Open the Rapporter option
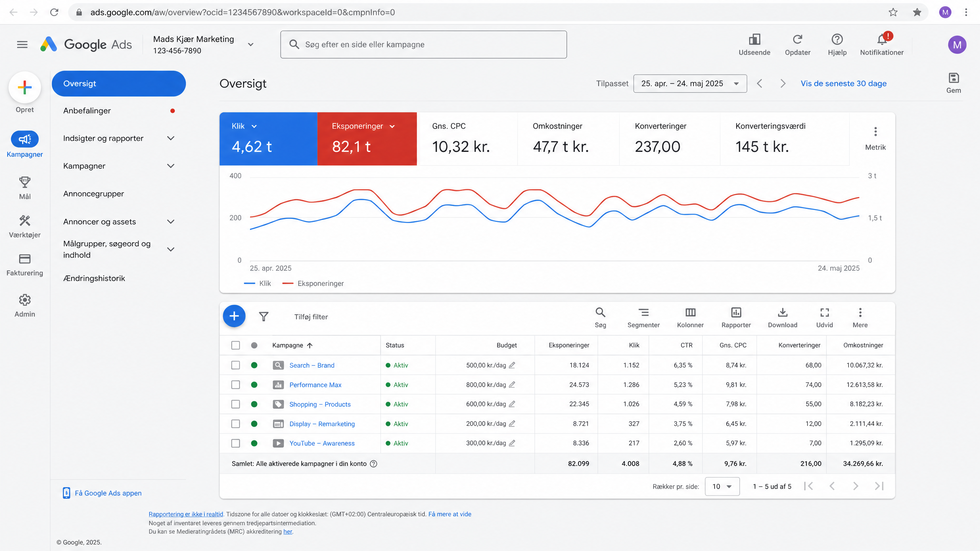The width and height of the screenshot is (980, 551). tap(736, 317)
